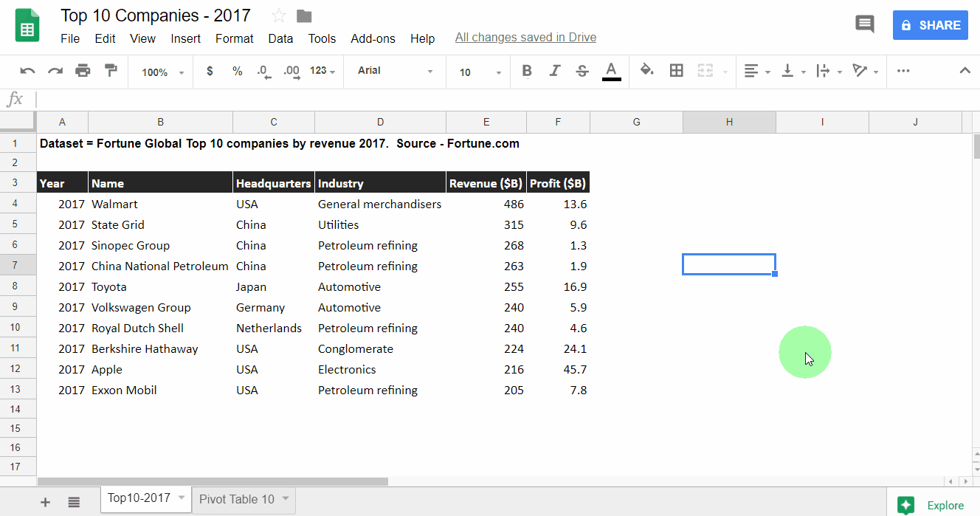Open the Insert menu
Screen dimensions: 980x516
click(185, 38)
